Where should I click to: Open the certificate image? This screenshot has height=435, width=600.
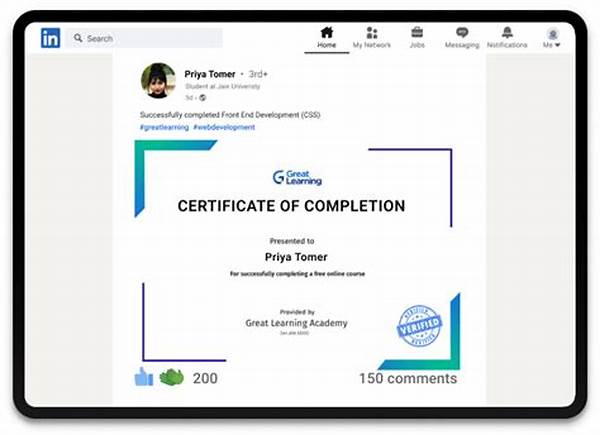coord(297,255)
